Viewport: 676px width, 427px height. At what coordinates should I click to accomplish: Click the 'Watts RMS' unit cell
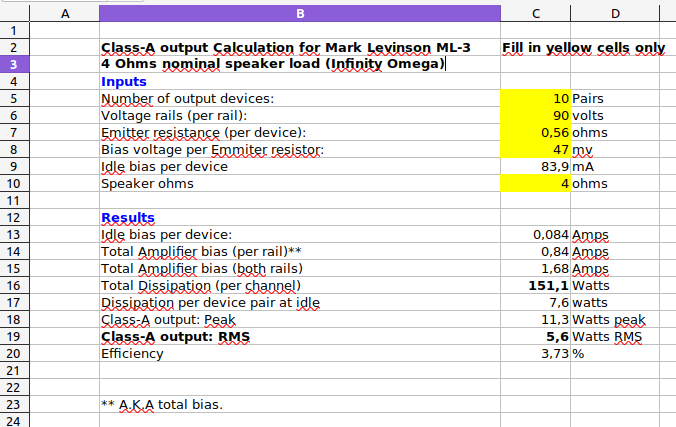(x=615, y=336)
